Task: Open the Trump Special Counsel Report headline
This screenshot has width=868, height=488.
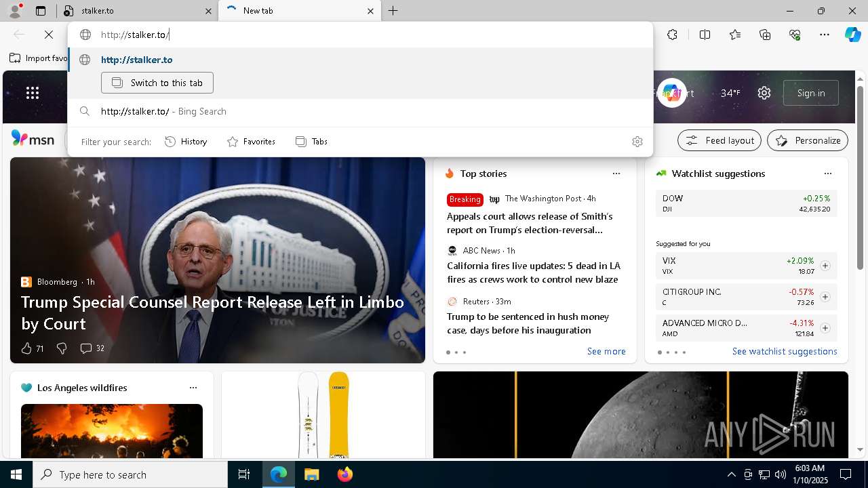Action: coord(212,312)
